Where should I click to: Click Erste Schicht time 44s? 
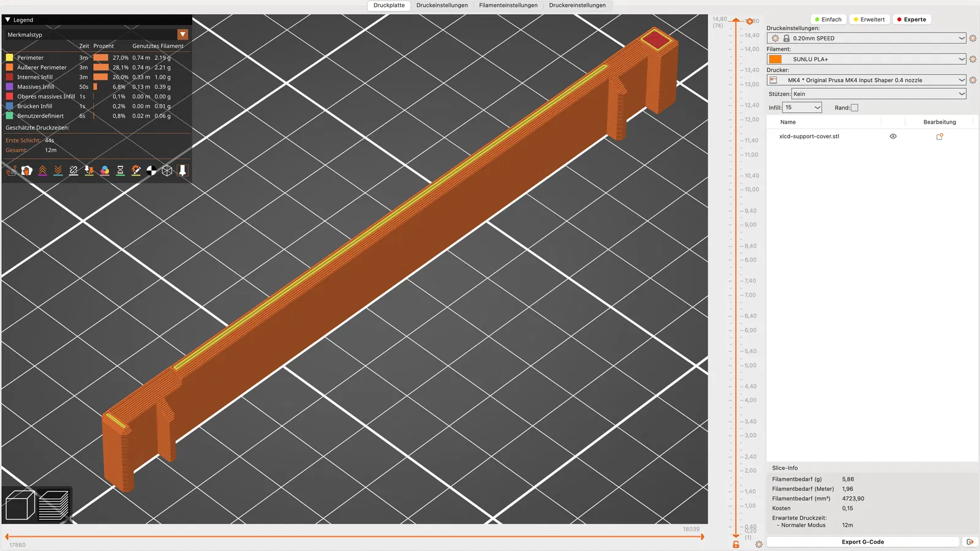pos(49,140)
